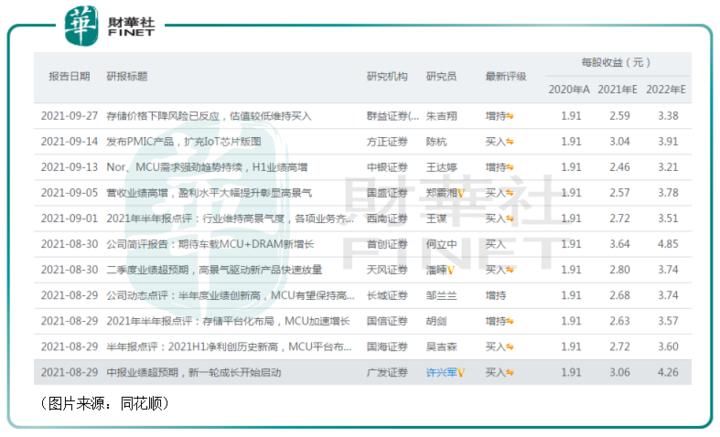Click rating arrow icon in 国信证券 row
The image size is (720, 437).
(x=510, y=322)
